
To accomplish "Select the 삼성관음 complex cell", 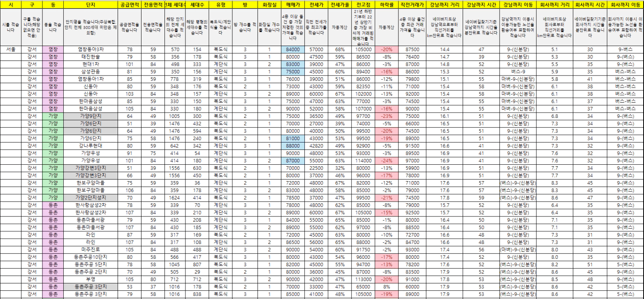I will [90, 71].
